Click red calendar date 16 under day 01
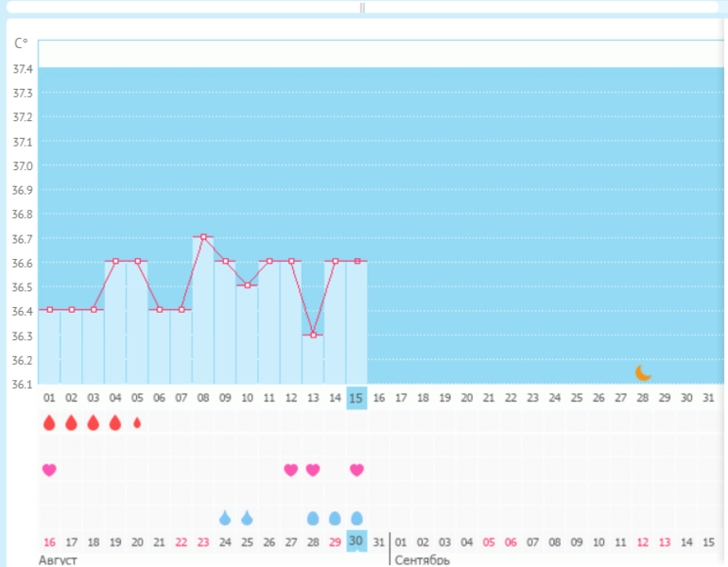This screenshot has width=728, height=567. click(49, 542)
